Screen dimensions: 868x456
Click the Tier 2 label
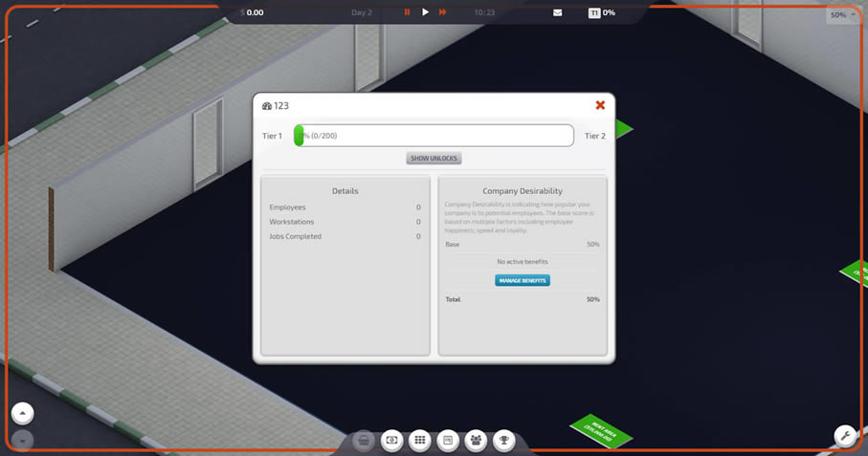click(595, 136)
